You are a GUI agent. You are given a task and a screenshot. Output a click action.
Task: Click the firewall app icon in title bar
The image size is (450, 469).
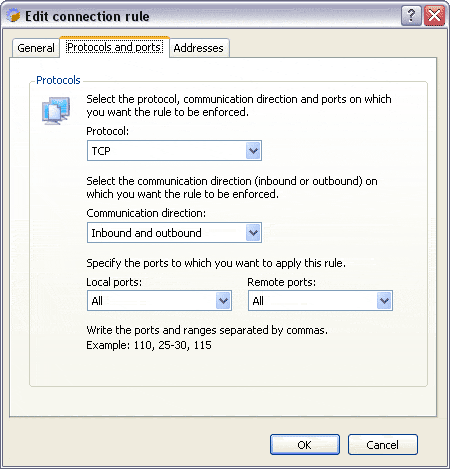[x=13, y=16]
